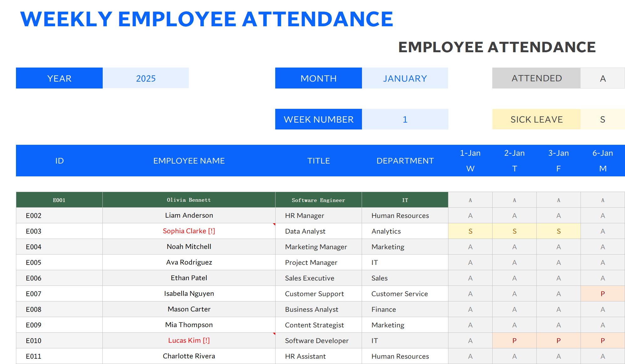
Task: Click the WEEKLY EMPLOYEE ATTENDANCE title
Action: click(x=207, y=19)
